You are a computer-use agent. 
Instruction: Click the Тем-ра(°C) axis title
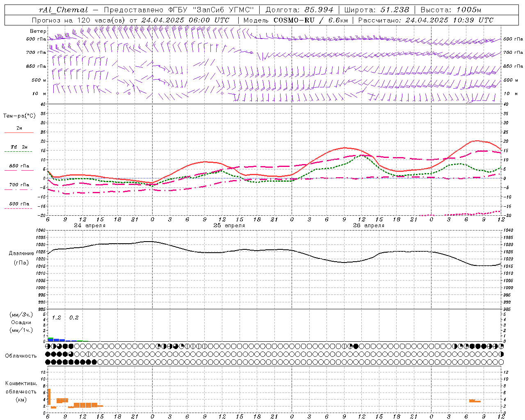pyautogui.click(x=19, y=116)
